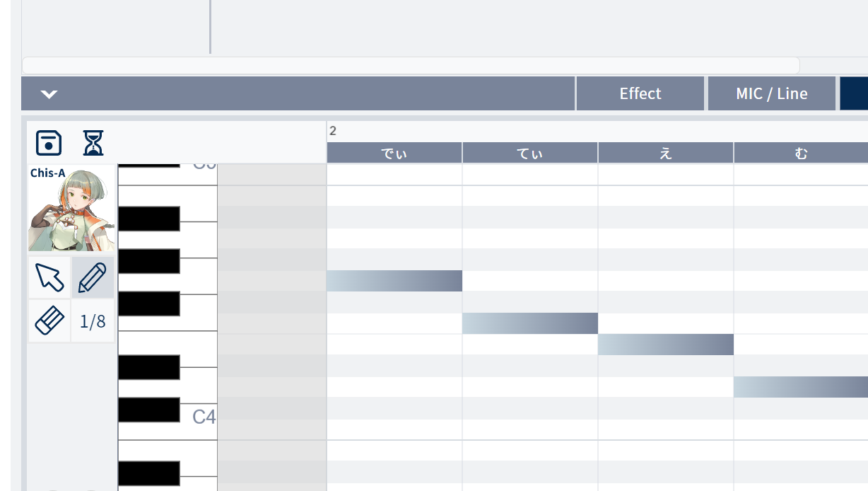Select the でぃ lyric header

tap(394, 154)
